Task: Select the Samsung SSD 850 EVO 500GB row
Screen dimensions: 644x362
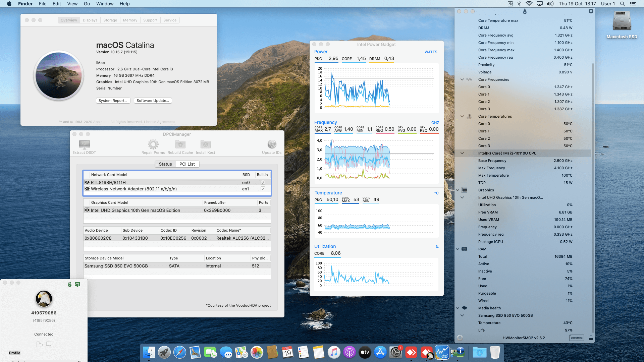Action: click(x=177, y=266)
